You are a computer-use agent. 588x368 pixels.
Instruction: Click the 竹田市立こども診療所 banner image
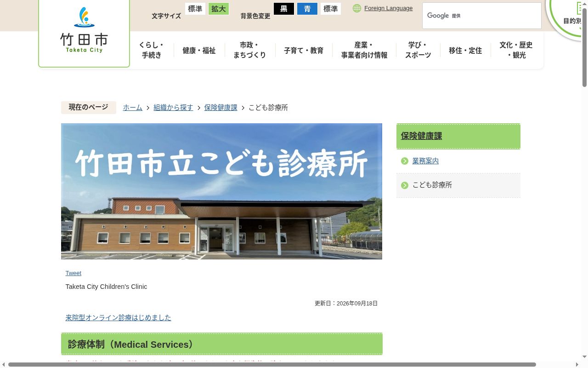coord(221,191)
